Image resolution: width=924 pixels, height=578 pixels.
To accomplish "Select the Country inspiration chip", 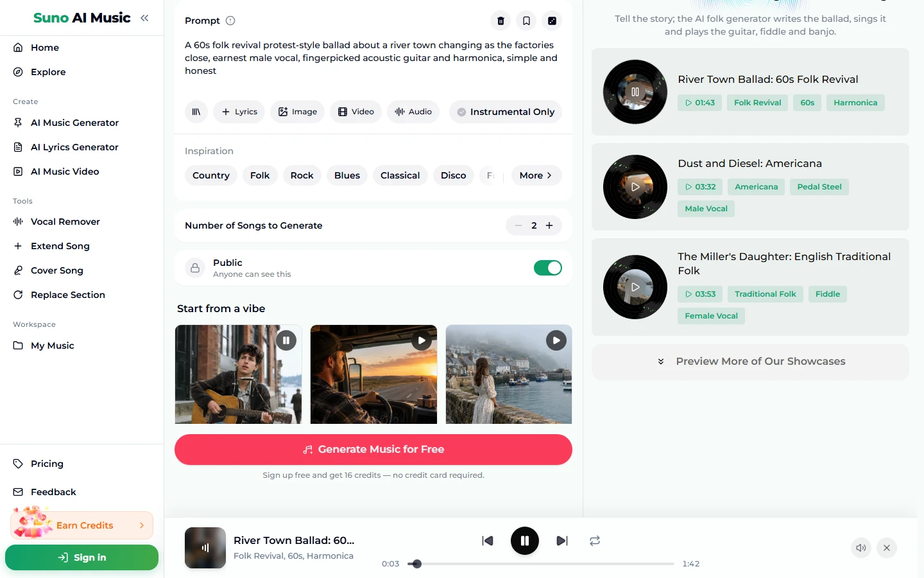I will 211,175.
